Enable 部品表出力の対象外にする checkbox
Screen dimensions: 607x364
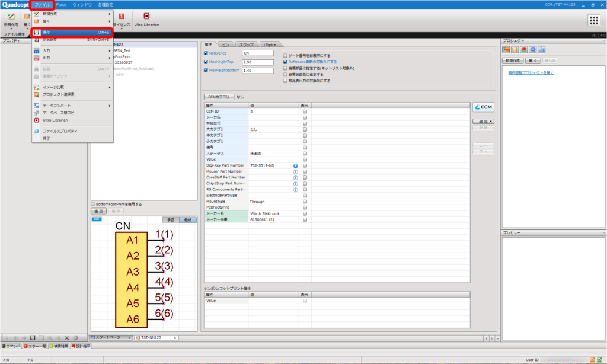pyautogui.click(x=285, y=81)
